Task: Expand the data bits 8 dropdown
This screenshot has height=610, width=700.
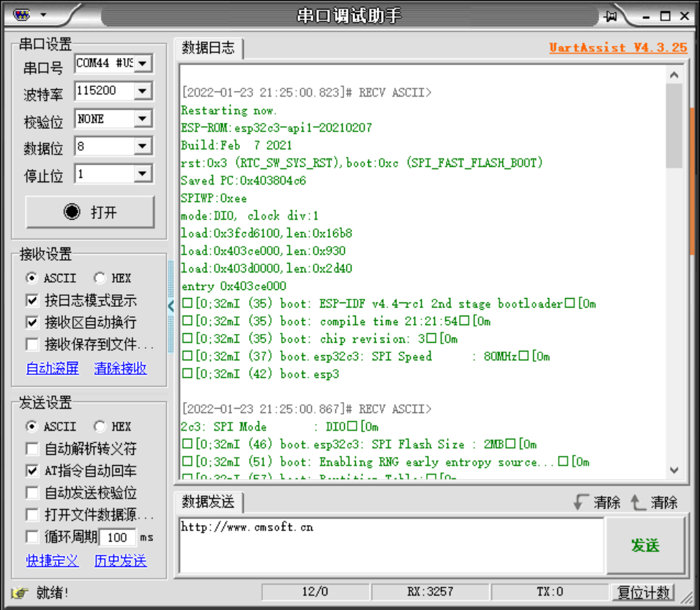Action: tap(143, 146)
